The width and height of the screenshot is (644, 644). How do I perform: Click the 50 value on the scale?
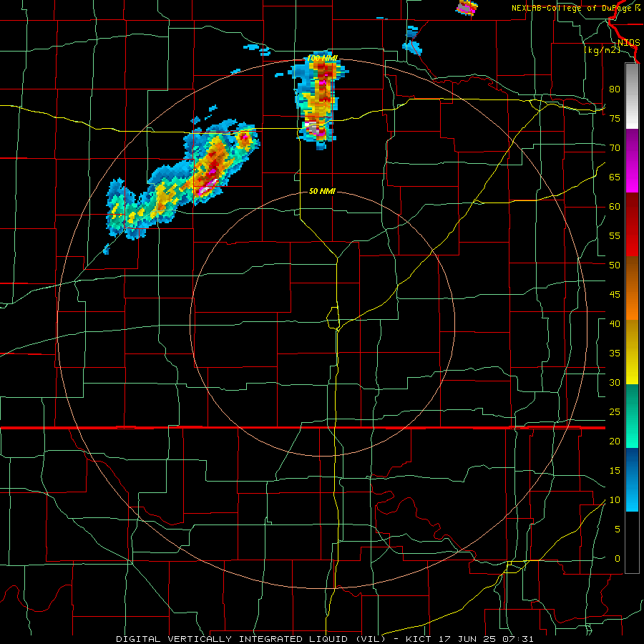tap(615, 265)
